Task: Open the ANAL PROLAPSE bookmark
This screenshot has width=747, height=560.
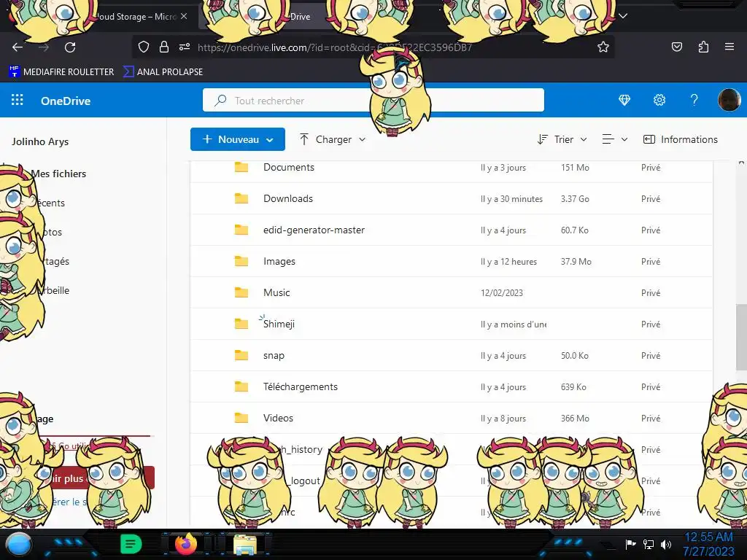Action: coord(163,71)
